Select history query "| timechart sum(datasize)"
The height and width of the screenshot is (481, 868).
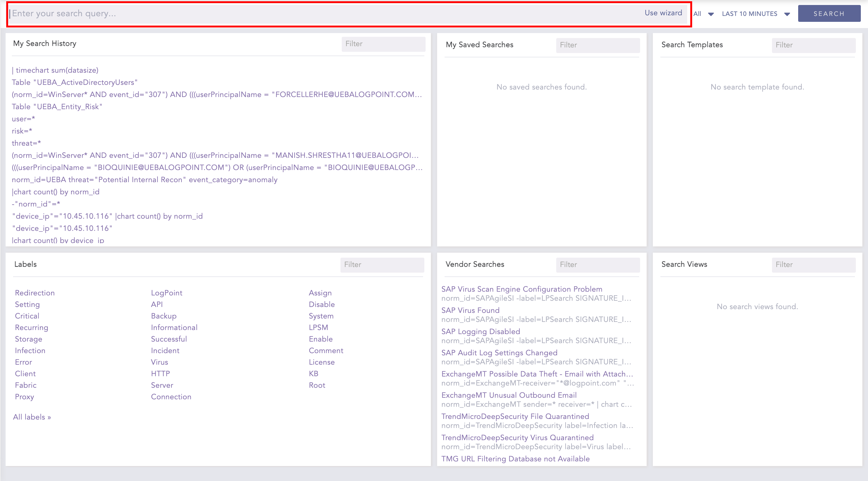coord(55,70)
